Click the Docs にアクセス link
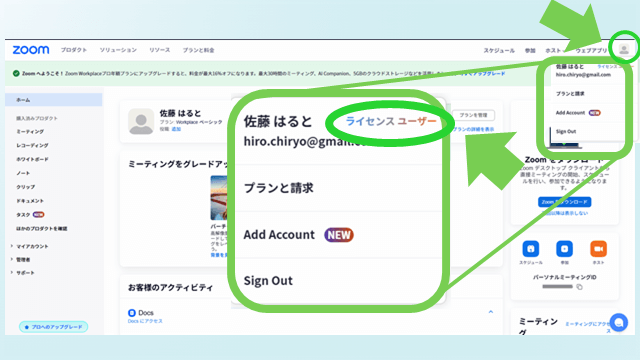Viewport: 640px width, 360px height. coord(145,321)
